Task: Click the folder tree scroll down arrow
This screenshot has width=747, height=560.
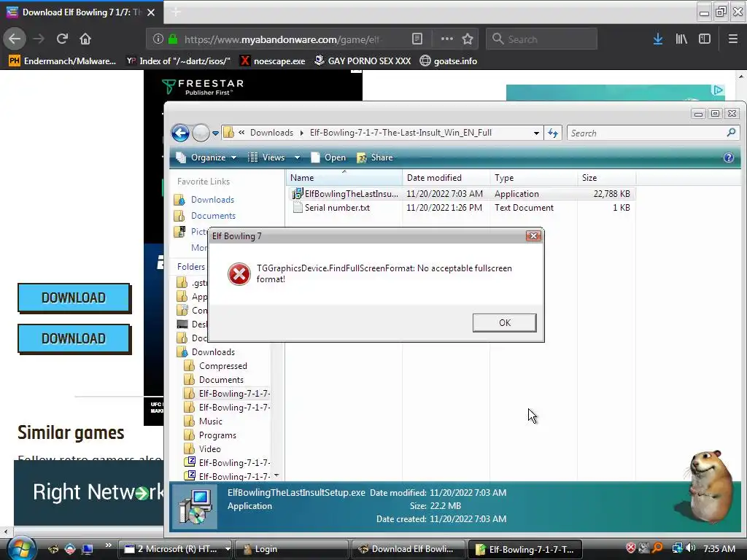Action: pos(276,475)
